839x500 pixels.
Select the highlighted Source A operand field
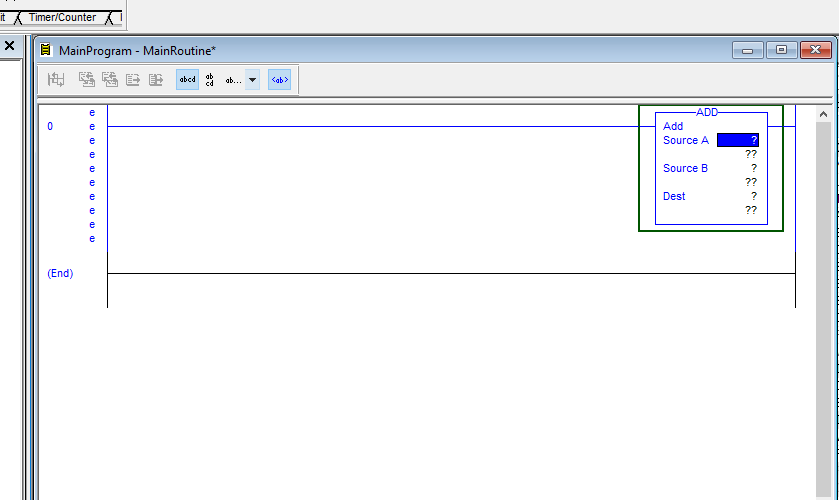[737, 140]
